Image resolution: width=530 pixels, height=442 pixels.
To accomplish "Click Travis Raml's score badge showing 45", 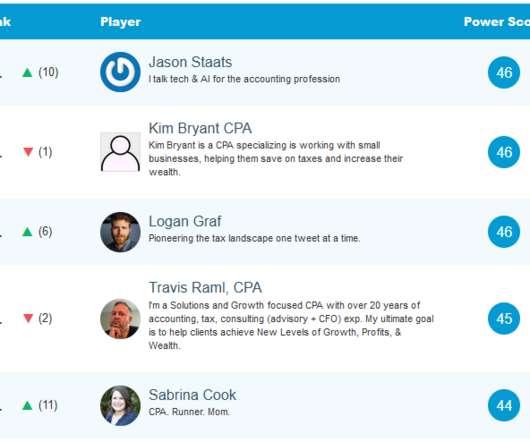I will (504, 318).
